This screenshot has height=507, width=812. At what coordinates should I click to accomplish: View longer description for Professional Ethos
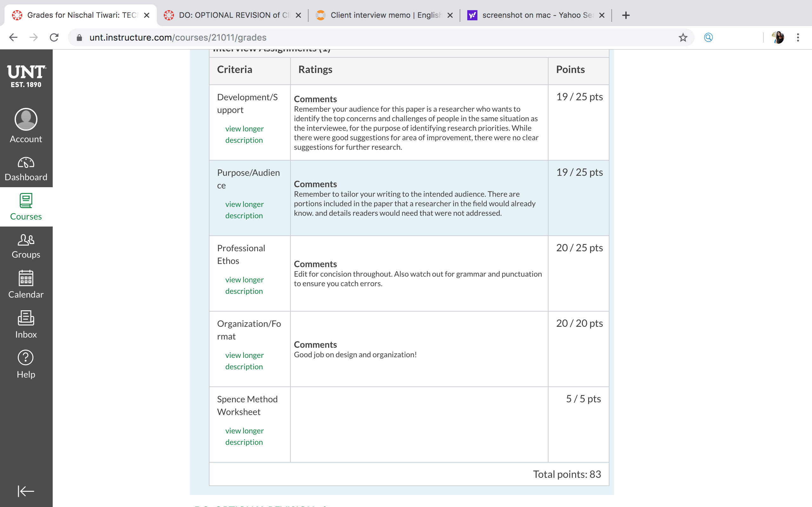click(x=244, y=285)
